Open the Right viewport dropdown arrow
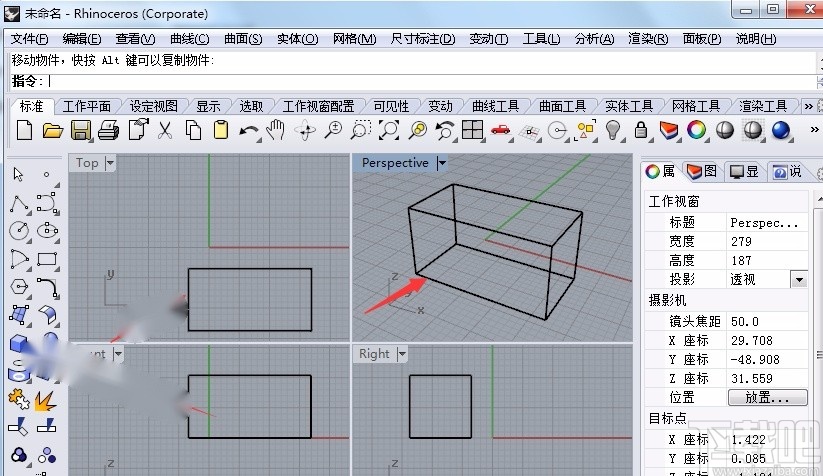The width and height of the screenshot is (823, 476). 402,354
